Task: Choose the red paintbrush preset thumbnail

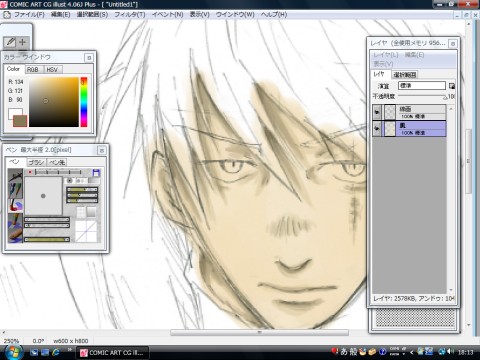Action: (16, 206)
